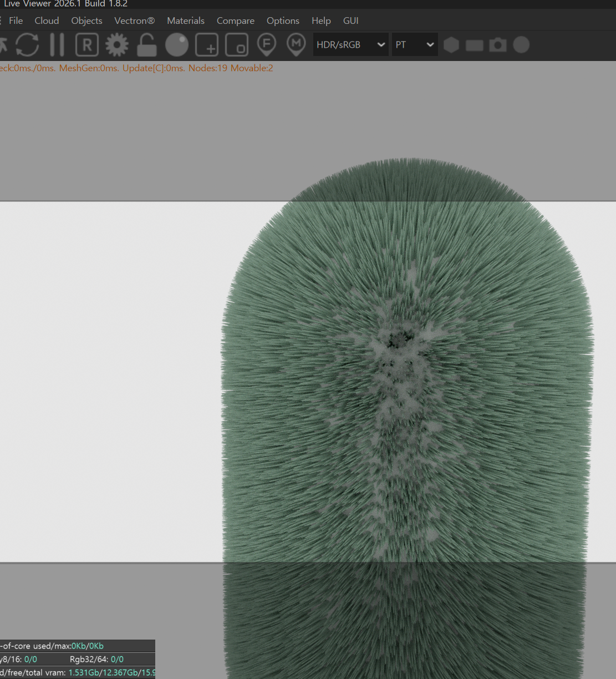The height and width of the screenshot is (679, 616).
Task: Click the square with small box icon
Action: pos(237,45)
